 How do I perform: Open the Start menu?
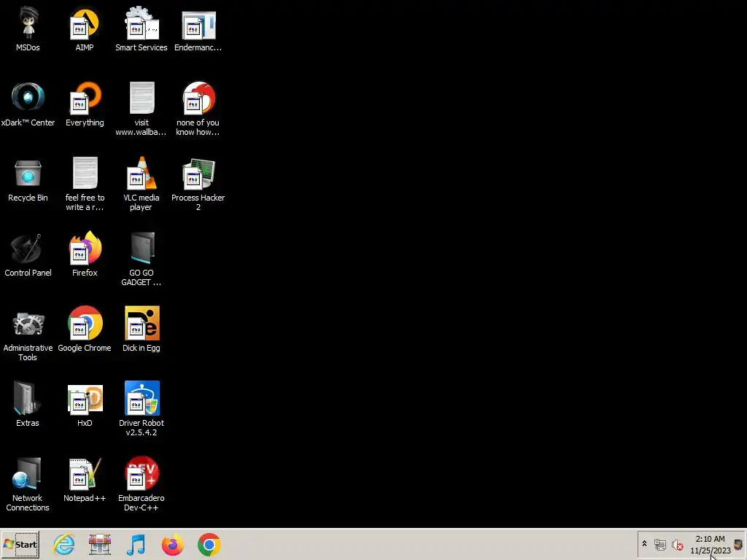[20, 545]
